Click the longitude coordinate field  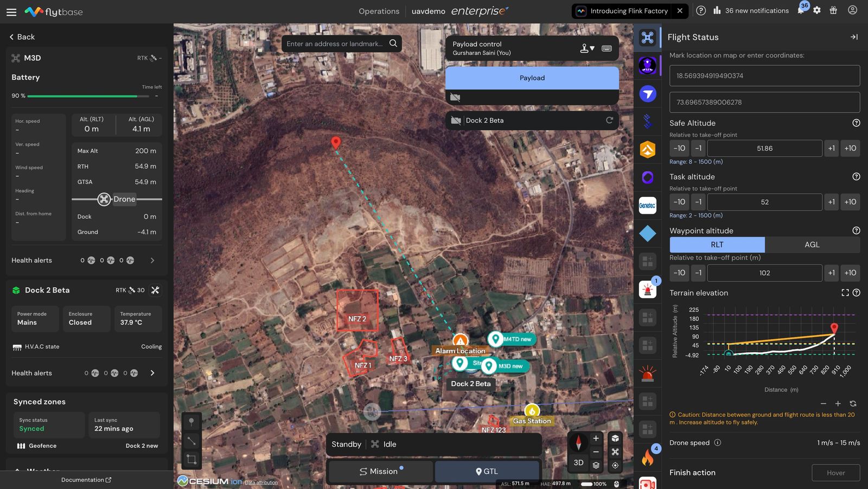tap(764, 102)
